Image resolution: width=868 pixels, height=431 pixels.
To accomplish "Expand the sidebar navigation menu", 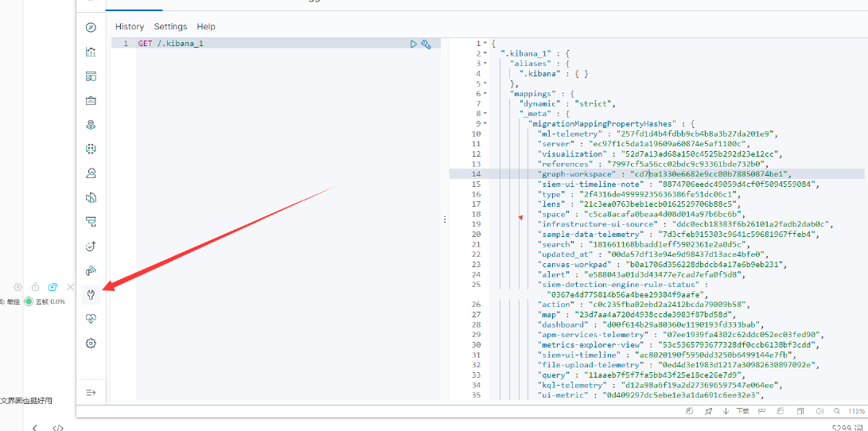I will (x=91, y=392).
